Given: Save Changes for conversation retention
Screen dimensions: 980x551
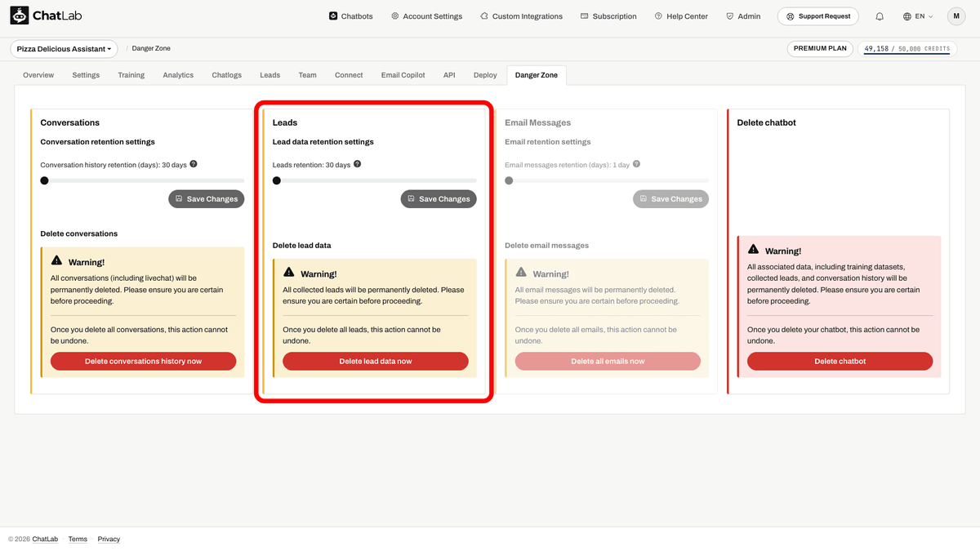Looking at the screenshot, I should click(207, 199).
